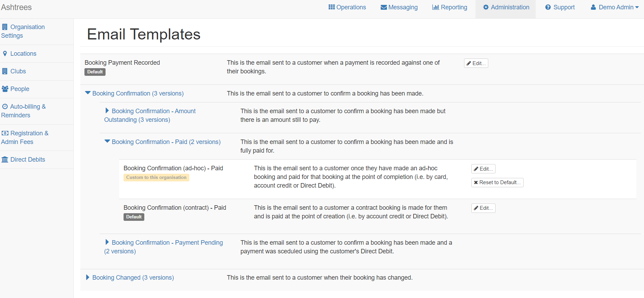Collapse Booking Confirmation - Paid group
644x298 pixels.
tap(107, 142)
